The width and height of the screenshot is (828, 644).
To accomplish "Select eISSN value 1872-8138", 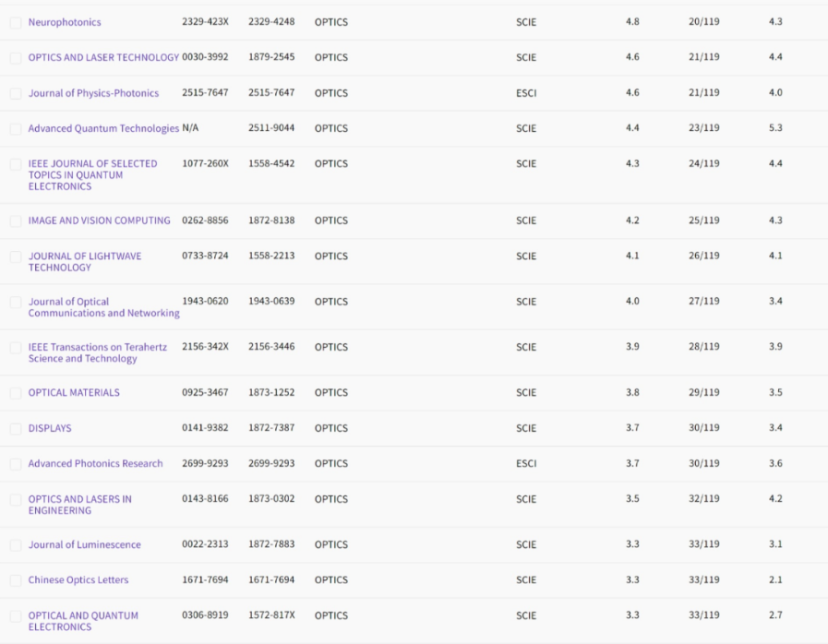I will tap(271, 221).
